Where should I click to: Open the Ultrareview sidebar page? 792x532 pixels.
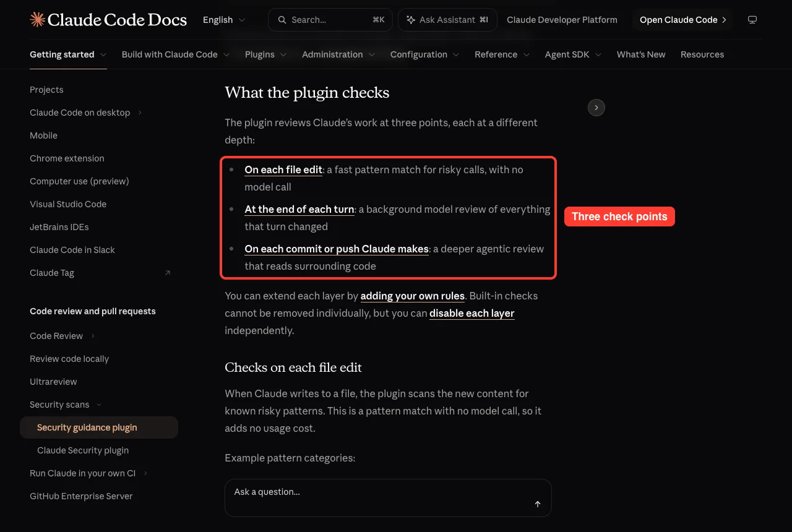[53, 382]
